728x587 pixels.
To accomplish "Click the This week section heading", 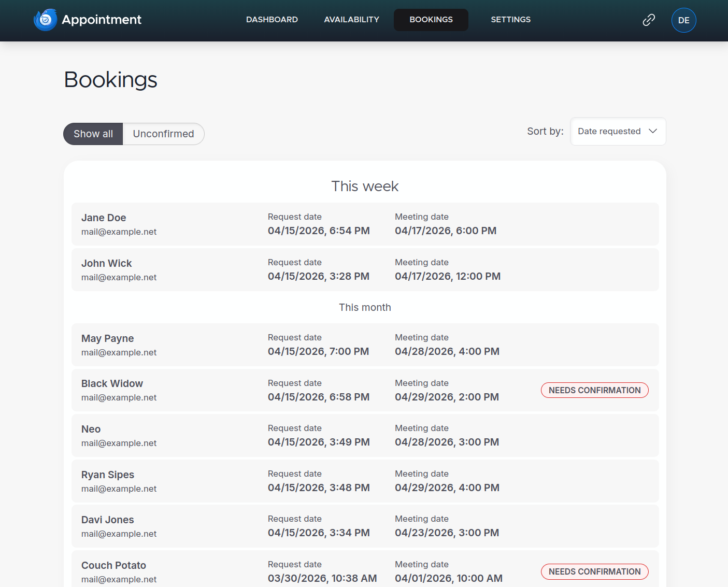I will coord(365,186).
